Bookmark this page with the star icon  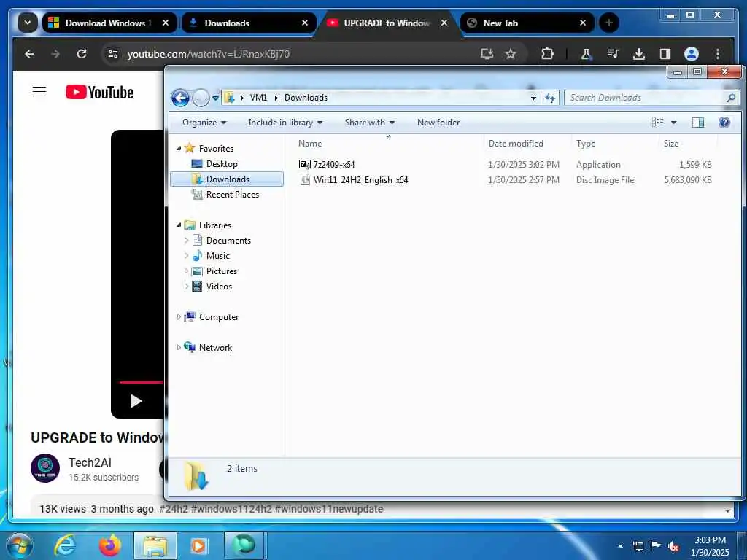click(510, 54)
